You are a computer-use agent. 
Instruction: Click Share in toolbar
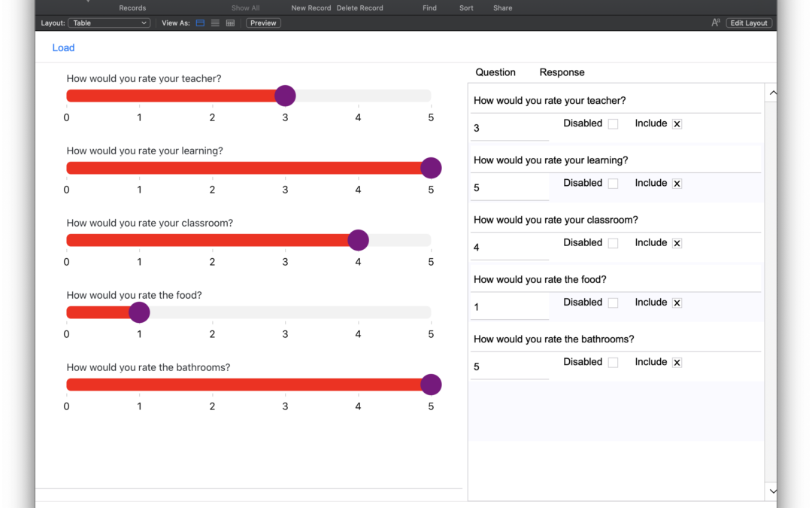coord(502,8)
